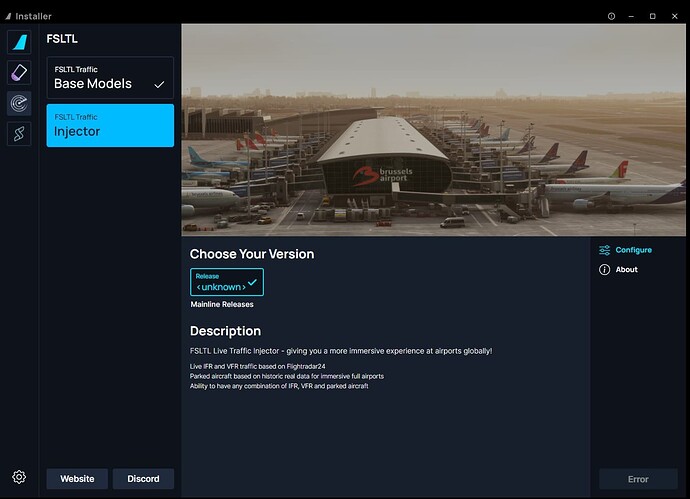Click the Mainline Releases label
The image size is (690, 499).
tap(222, 305)
